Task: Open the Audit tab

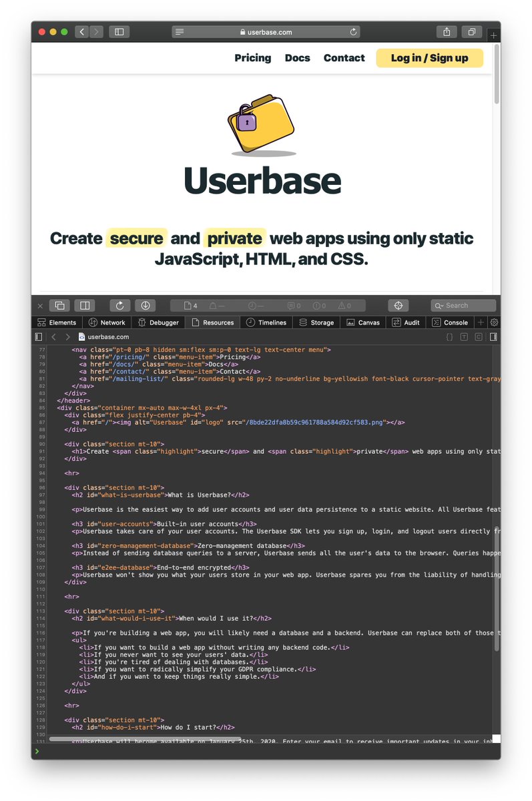Action: coord(407,322)
